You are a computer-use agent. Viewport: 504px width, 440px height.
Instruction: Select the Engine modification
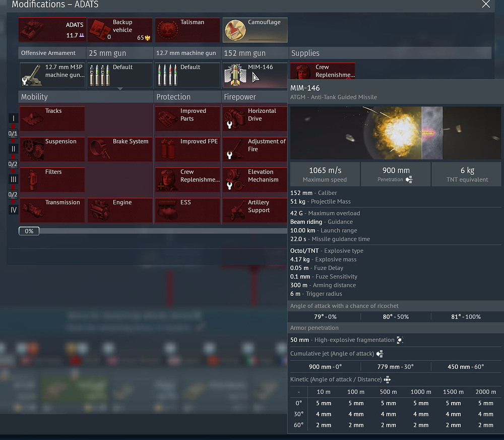click(x=120, y=210)
